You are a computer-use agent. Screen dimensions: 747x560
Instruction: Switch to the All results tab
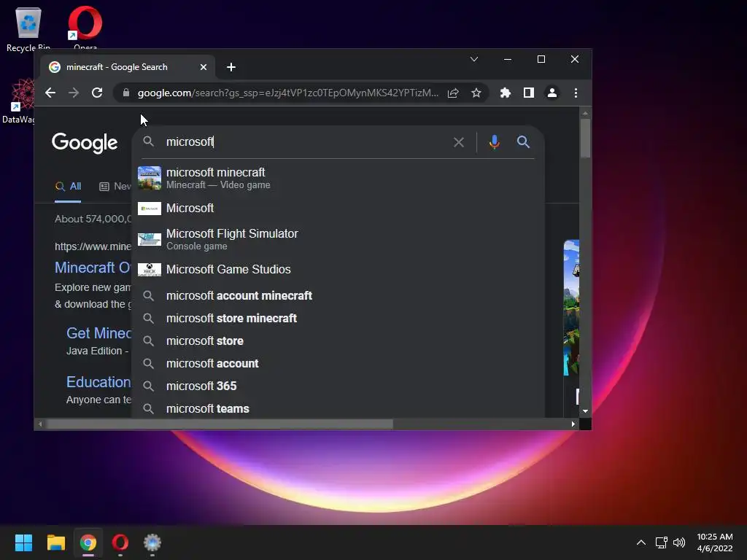(x=68, y=187)
